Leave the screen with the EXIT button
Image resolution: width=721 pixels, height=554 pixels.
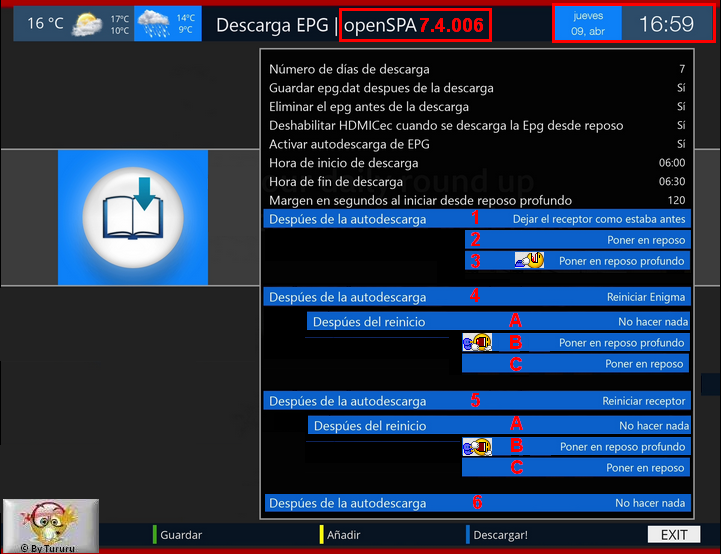click(674, 535)
